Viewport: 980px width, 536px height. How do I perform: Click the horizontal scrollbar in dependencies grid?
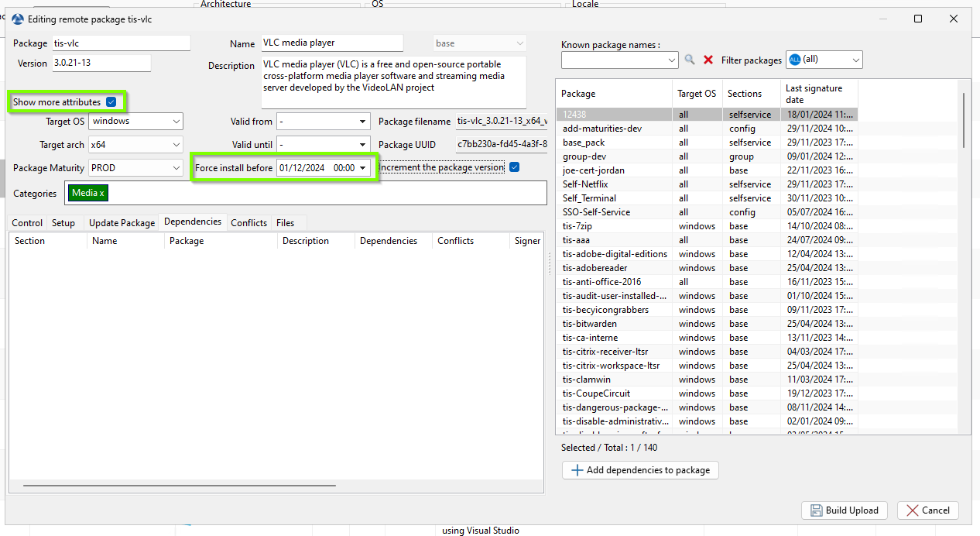[x=179, y=486]
